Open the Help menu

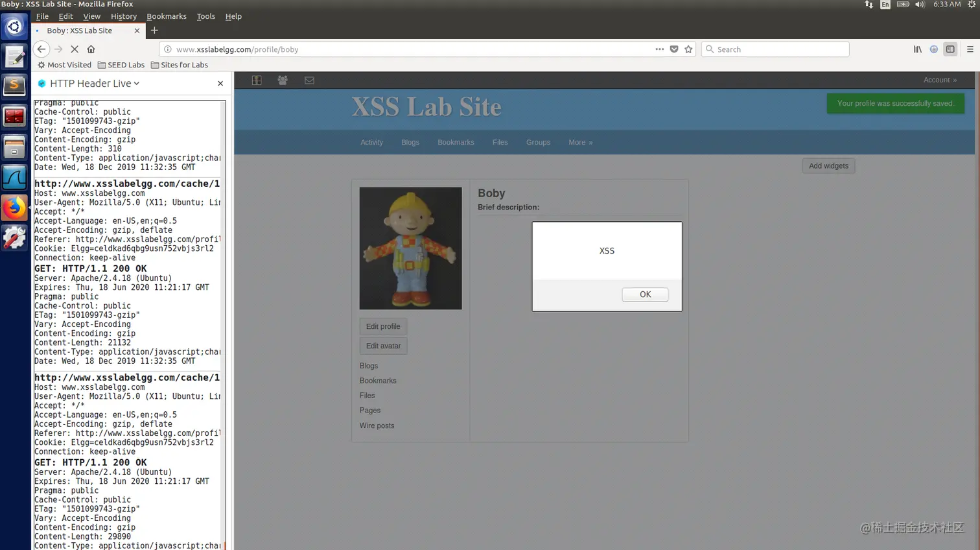233,16
